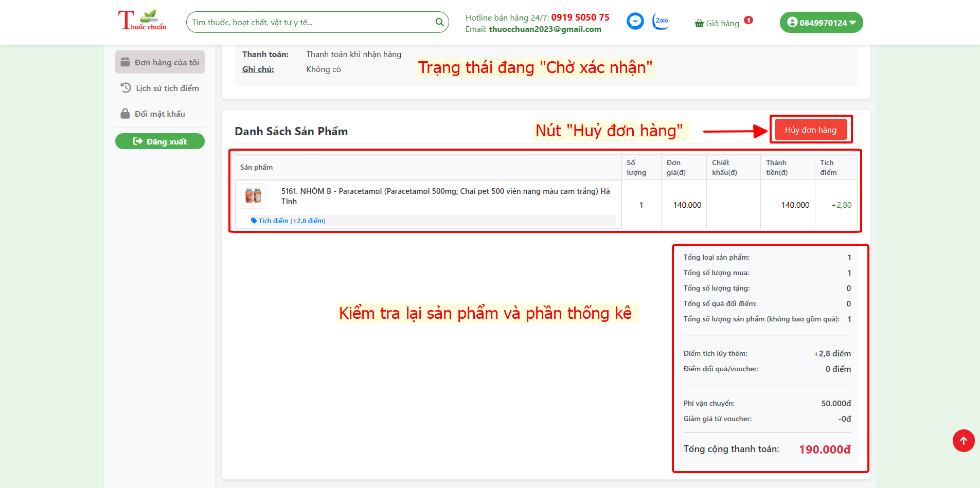Click the cart quantity badge showing 1

tap(749, 19)
